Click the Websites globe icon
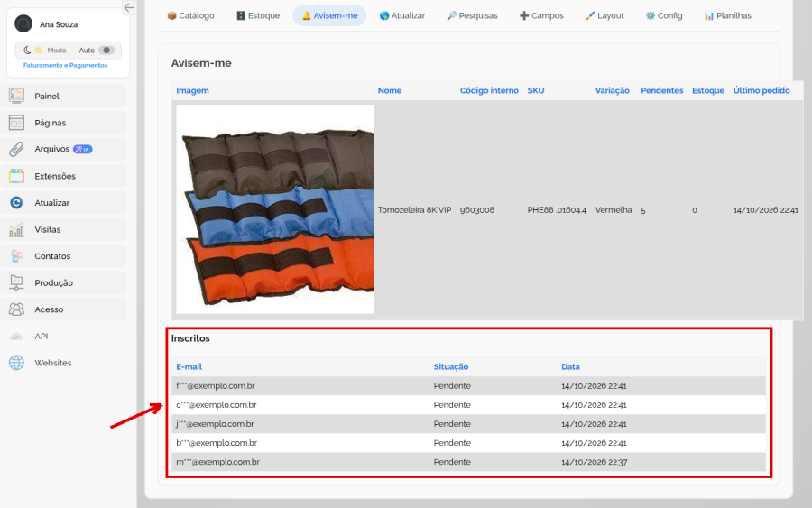This screenshot has height=508, width=812. [16, 363]
